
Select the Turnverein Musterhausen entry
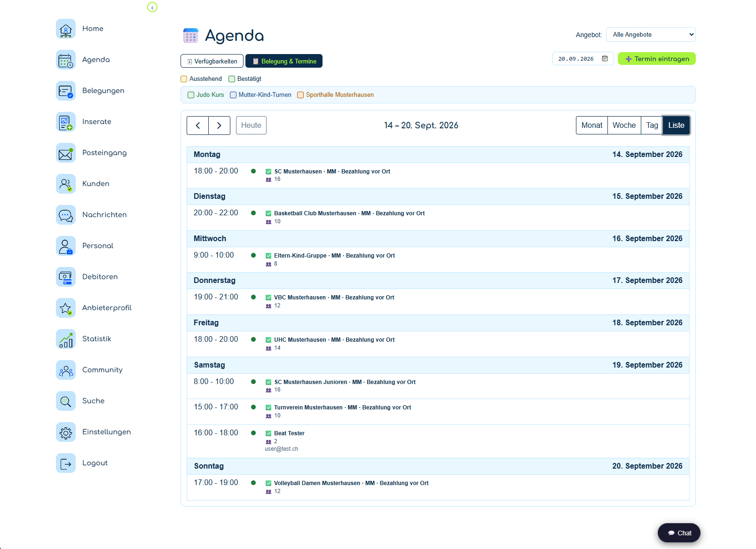(438, 411)
